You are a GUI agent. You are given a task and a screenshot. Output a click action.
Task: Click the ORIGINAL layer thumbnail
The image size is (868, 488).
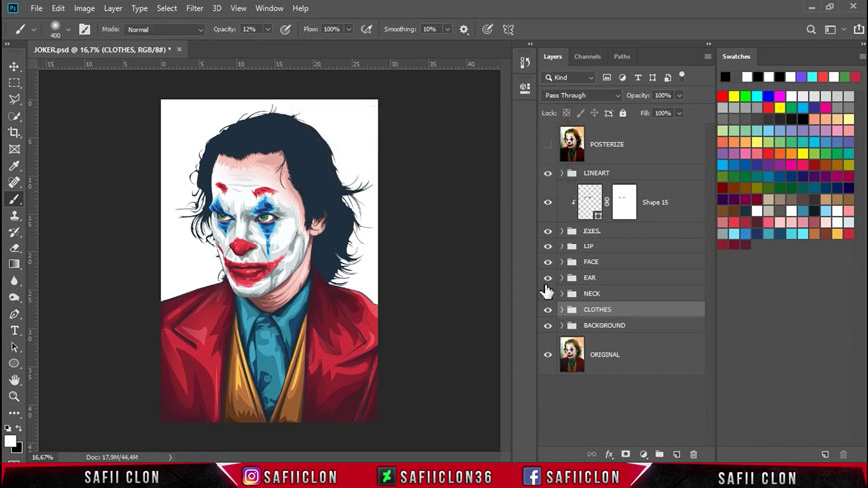pos(572,355)
